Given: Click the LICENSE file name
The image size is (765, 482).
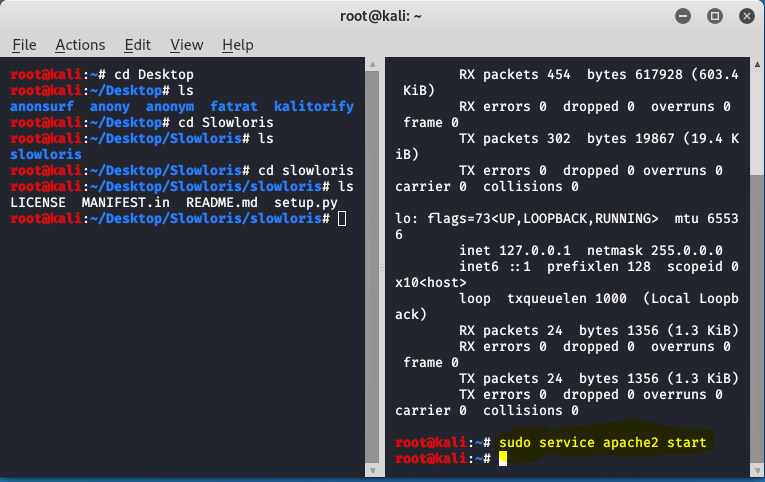Looking at the screenshot, I should coord(38,202).
